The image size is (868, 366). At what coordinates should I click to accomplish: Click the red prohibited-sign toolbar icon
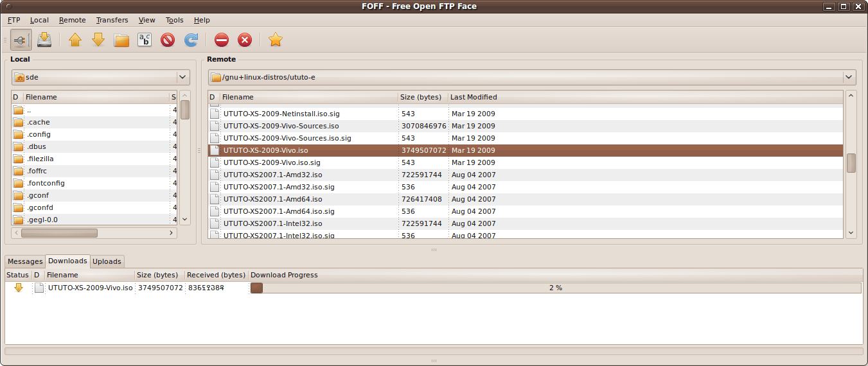click(x=168, y=40)
